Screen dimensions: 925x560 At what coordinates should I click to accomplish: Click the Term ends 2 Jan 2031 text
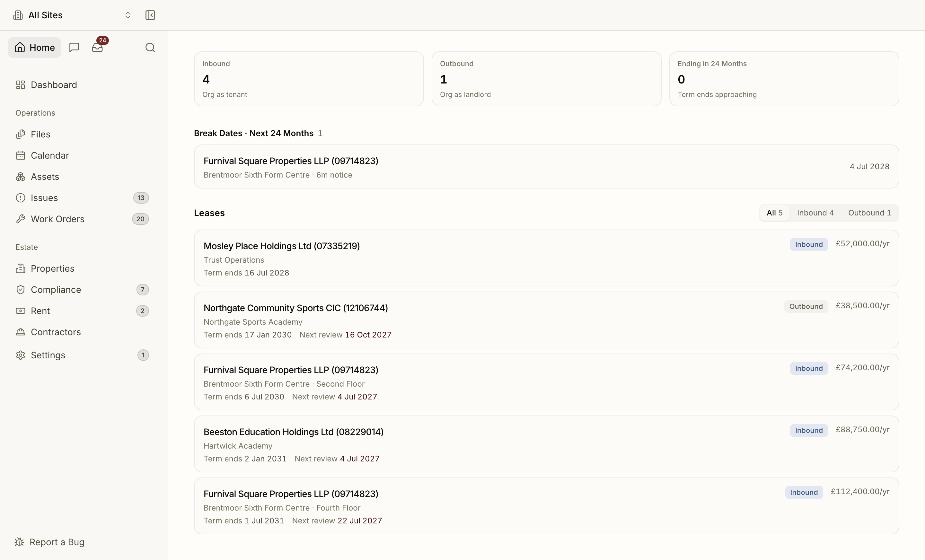pos(245,459)
